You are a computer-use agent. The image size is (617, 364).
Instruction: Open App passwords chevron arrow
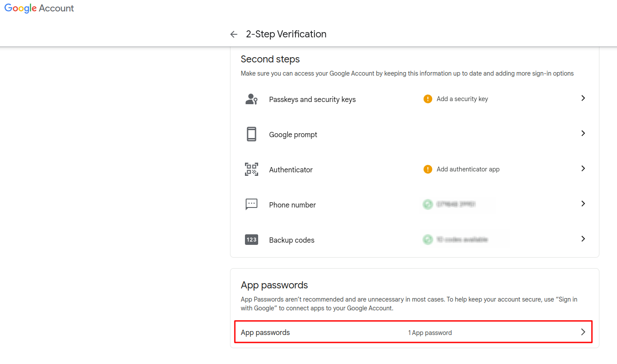[x=583, y=332]
